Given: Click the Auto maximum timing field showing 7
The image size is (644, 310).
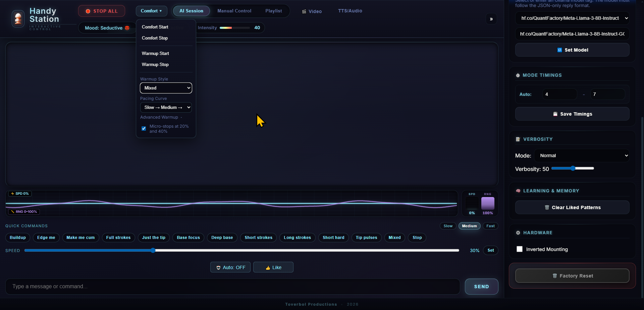Looking at the screenshot, I should pyautogui.click(x=607, y=94).
